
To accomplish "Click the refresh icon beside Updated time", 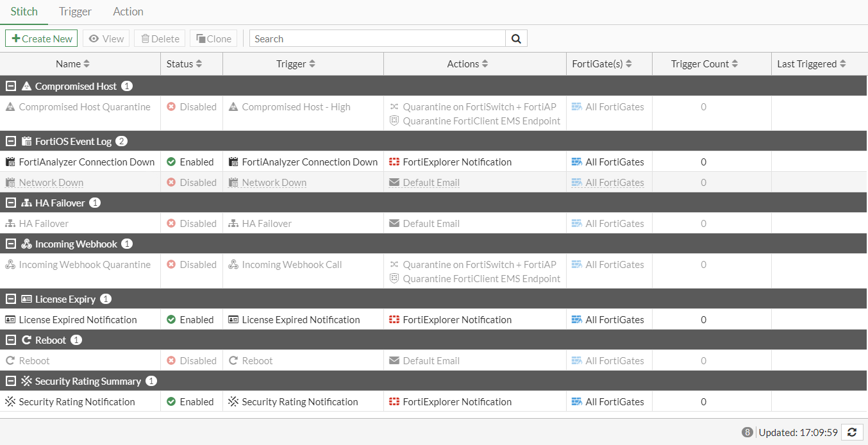I will (x=852, y=432).
